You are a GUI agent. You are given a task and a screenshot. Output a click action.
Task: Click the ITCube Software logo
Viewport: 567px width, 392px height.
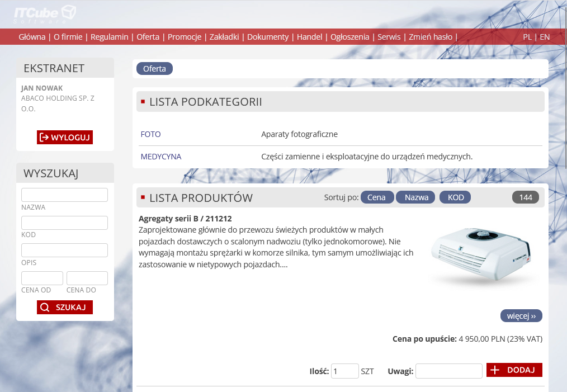[44, 13]
